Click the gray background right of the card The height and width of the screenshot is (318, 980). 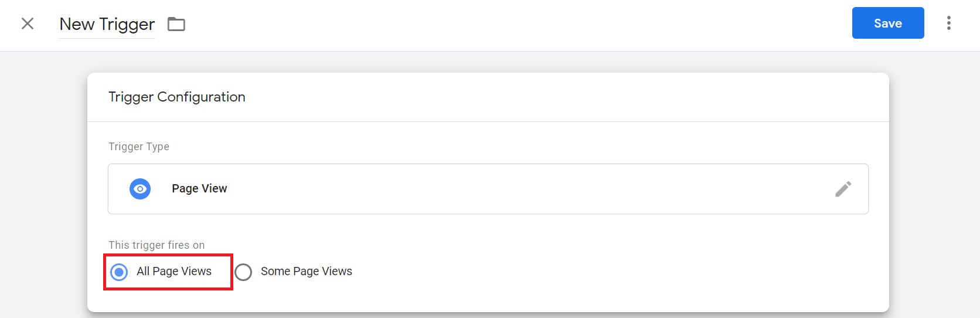[934, 188]
